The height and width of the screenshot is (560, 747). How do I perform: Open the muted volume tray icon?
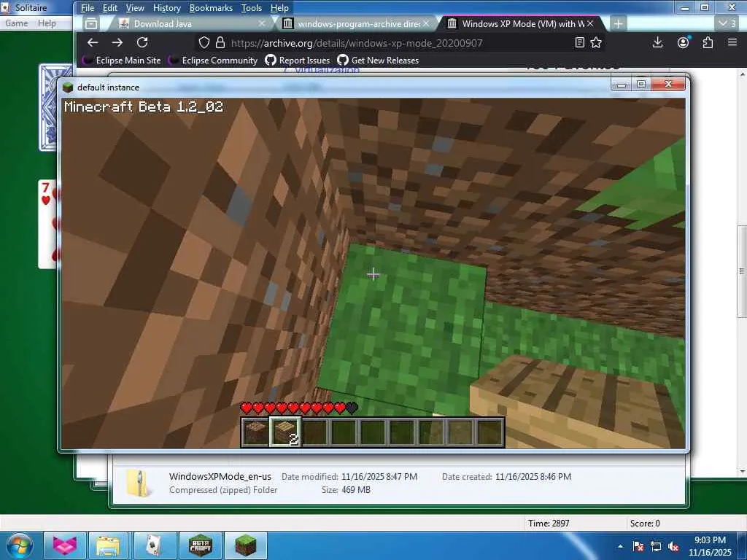tap(673, 546)
